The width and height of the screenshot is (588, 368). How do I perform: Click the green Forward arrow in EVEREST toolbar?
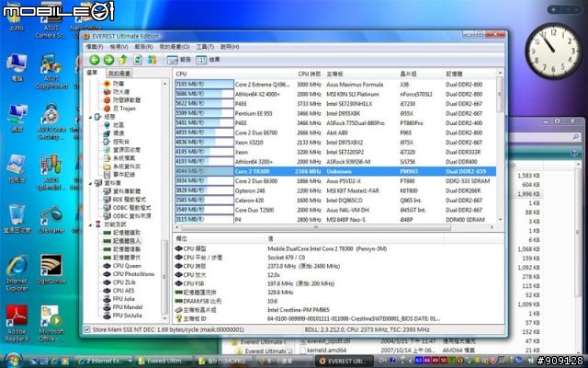[x=108, y=60]
